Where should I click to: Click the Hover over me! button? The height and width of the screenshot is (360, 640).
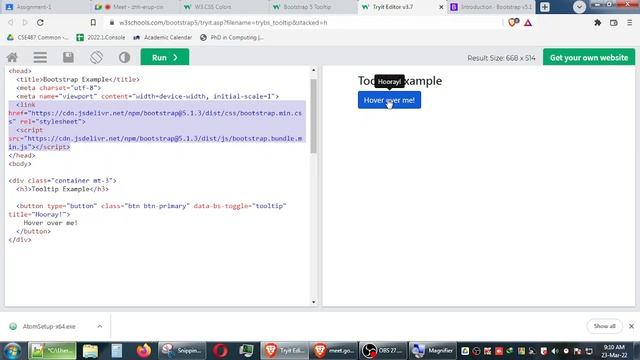(389, 100)
